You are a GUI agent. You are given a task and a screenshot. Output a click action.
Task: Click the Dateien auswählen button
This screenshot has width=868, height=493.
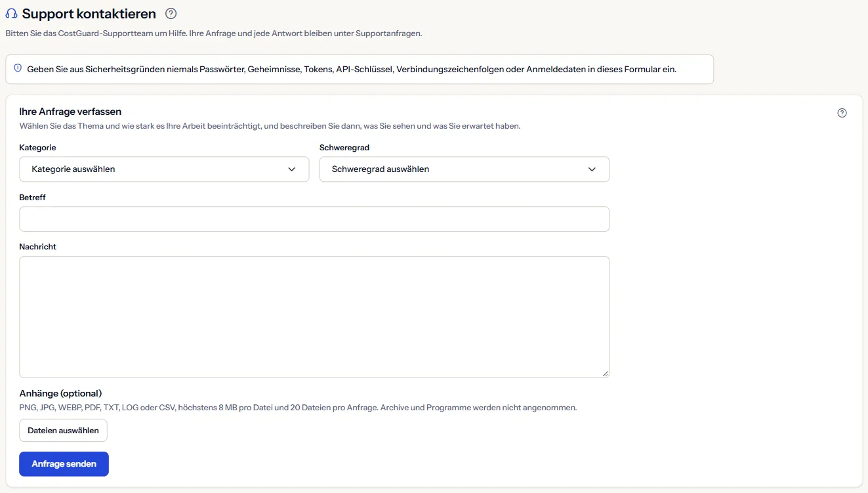point(63,431)
